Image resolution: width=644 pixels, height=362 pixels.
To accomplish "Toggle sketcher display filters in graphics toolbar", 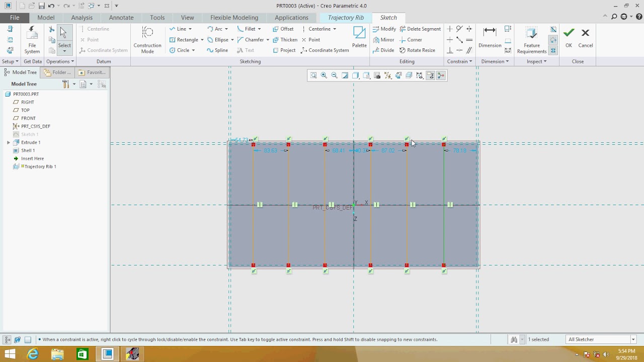I will coord(420,75).
